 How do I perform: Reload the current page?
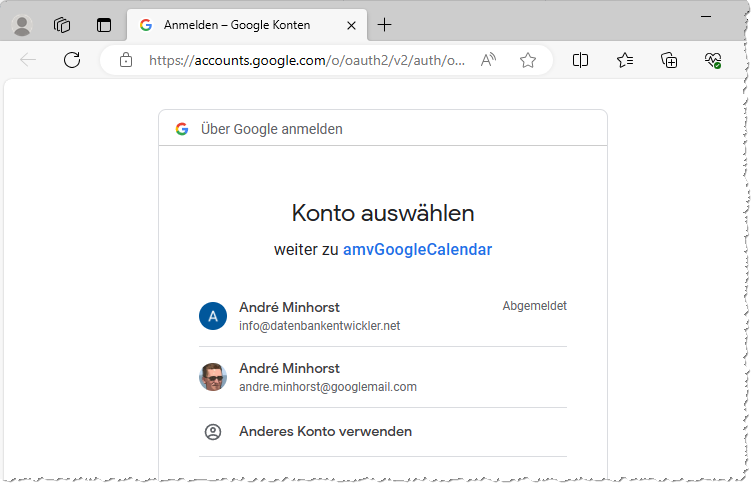click(72, 60)
